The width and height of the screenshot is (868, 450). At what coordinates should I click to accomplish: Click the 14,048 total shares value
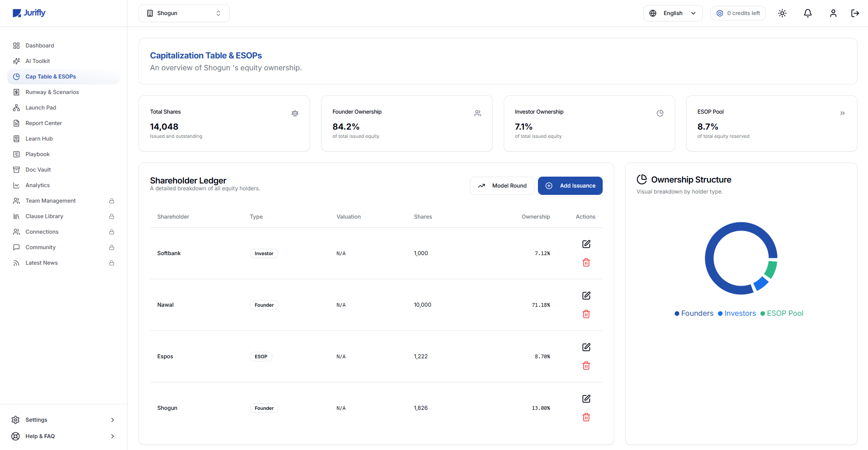pyautogui.click(x=164, y=127)
